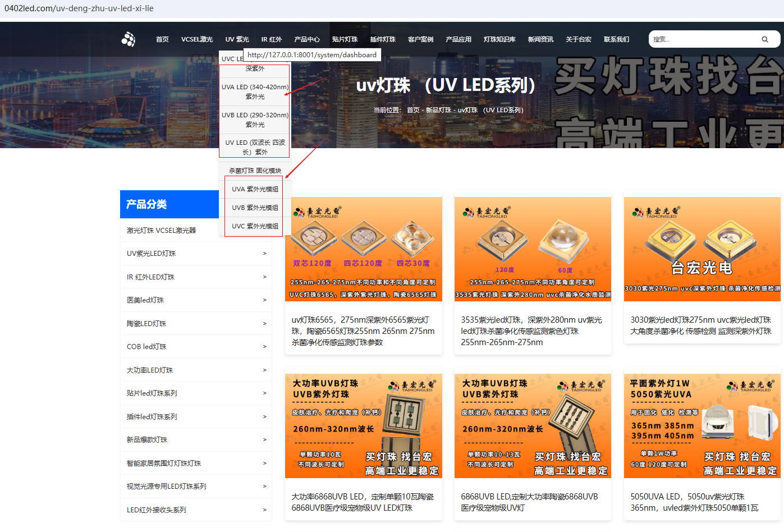Expand 新品爆款灯珠 category arrow
Viewport: 784px width, 532px height.
pyautogui.click(x=265, y=440)
